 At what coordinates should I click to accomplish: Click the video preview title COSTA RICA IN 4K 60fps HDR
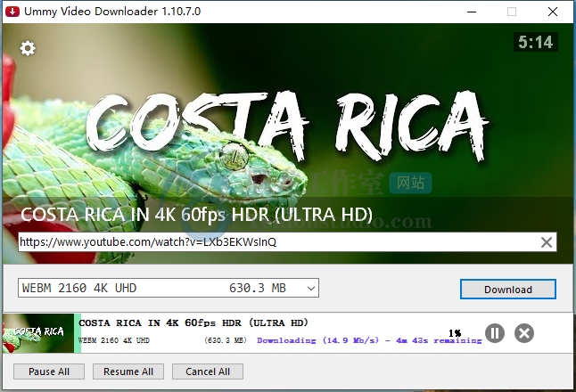[x=196, y=215]
